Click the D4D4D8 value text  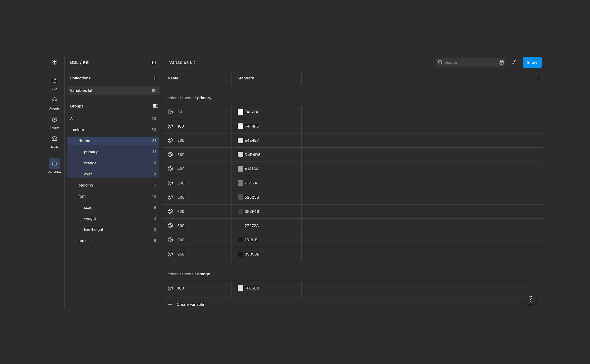point(252,155)
